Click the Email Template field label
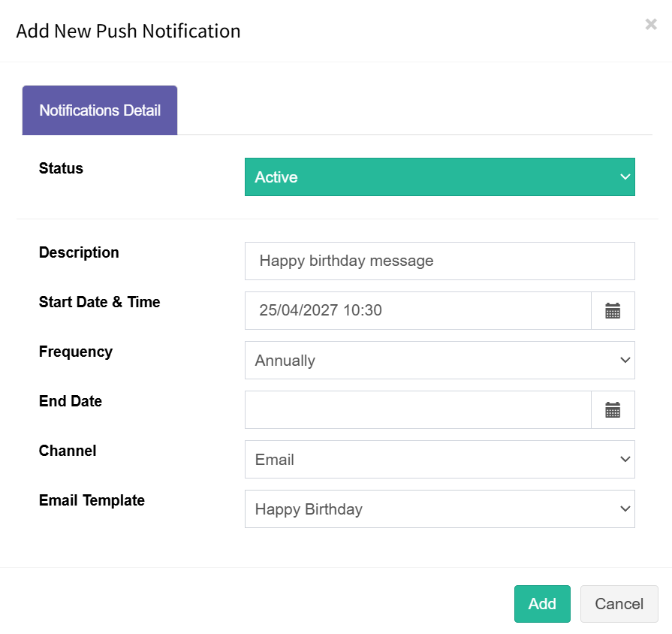 (x=92, y=500)
